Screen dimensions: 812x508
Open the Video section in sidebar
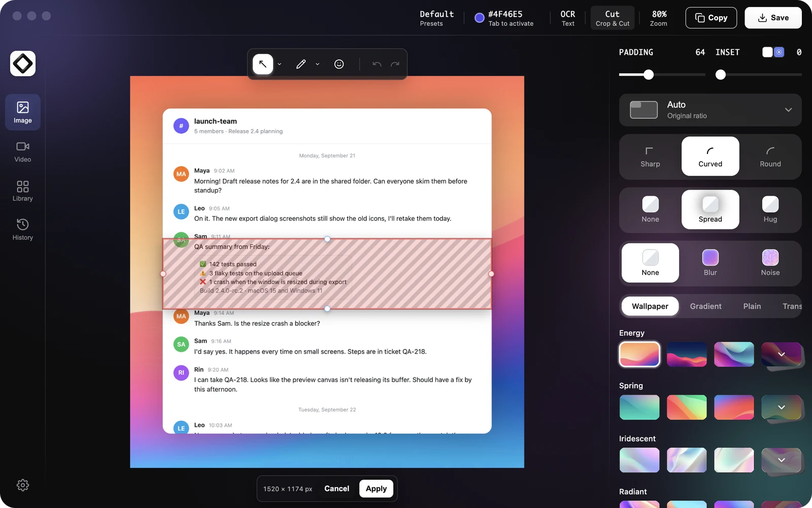[x=23, y=151]
